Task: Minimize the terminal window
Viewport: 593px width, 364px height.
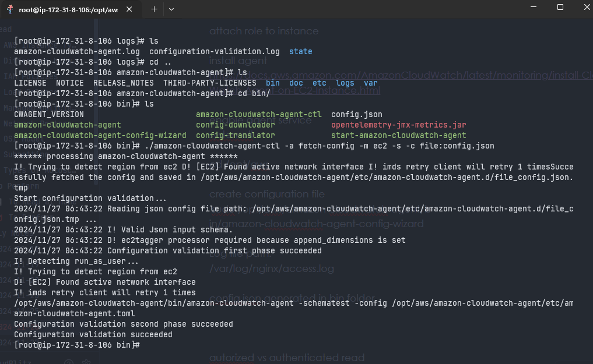Action: 534,7
